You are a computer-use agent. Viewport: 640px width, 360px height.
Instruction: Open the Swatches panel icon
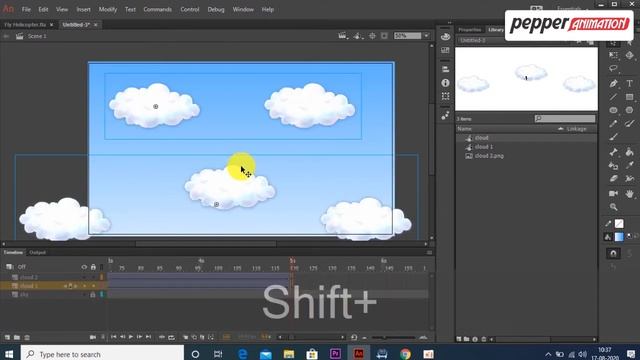pos(445,50)
